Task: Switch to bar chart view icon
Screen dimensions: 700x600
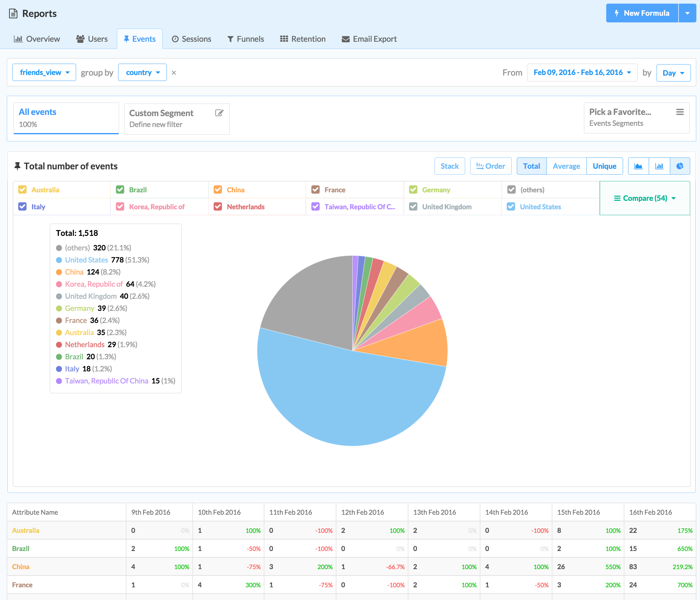Action: [659, 166]
